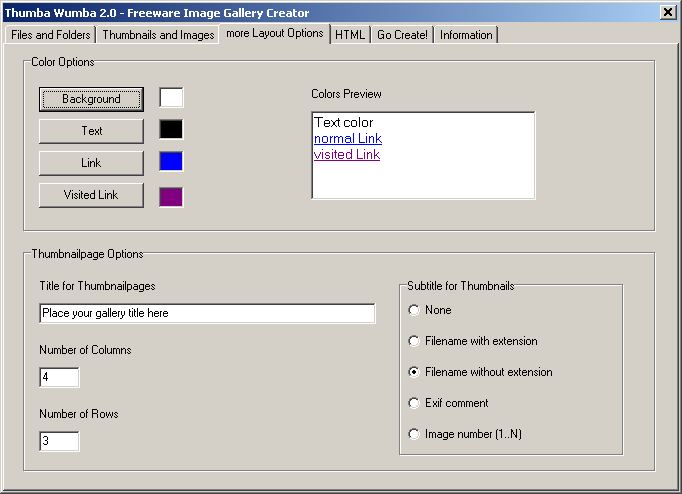This screenshot has height=494, width=682.
Task: Show the Information tab
Action: tap(466, 35)
